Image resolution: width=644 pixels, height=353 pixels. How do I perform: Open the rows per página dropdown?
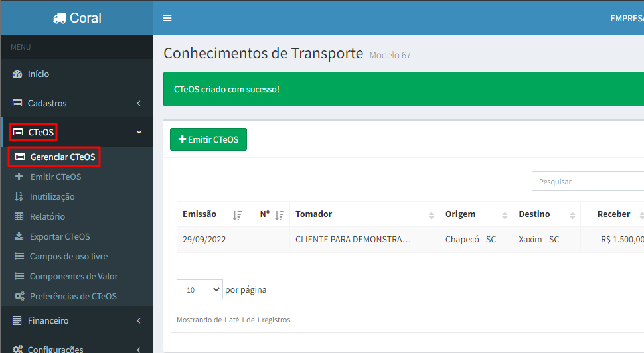click(x=199, y=290)
